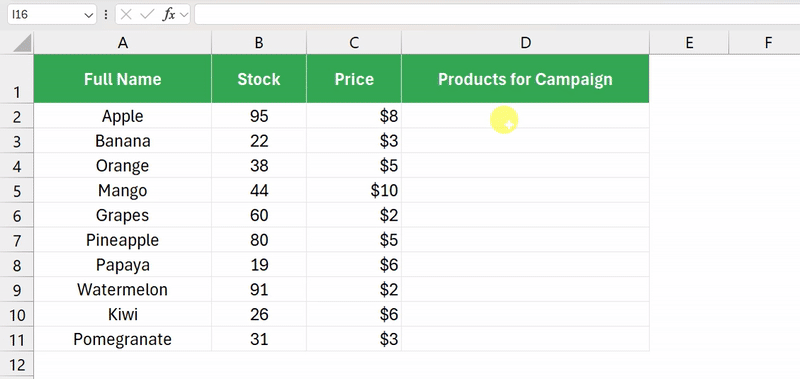Select column D header

click(x=526, y=43)
